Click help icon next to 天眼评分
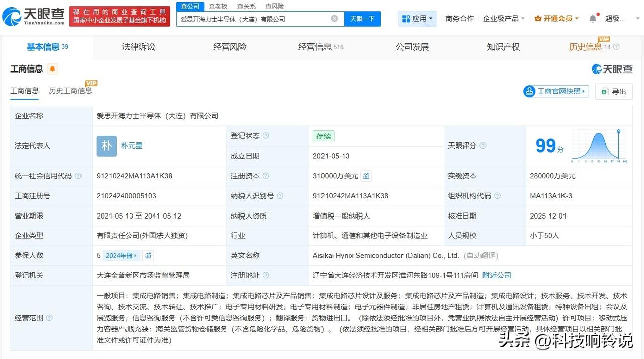 click(x=483, y=146)
